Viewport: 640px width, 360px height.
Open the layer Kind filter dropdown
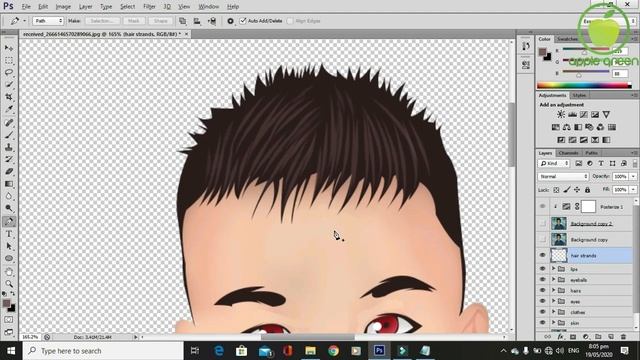(x=554, y=163)
